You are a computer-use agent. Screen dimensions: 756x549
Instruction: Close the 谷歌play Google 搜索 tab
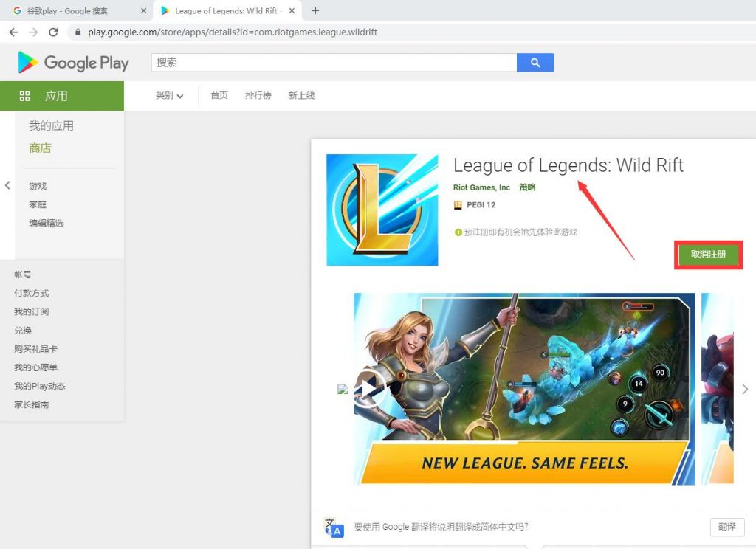click(144, 10)
